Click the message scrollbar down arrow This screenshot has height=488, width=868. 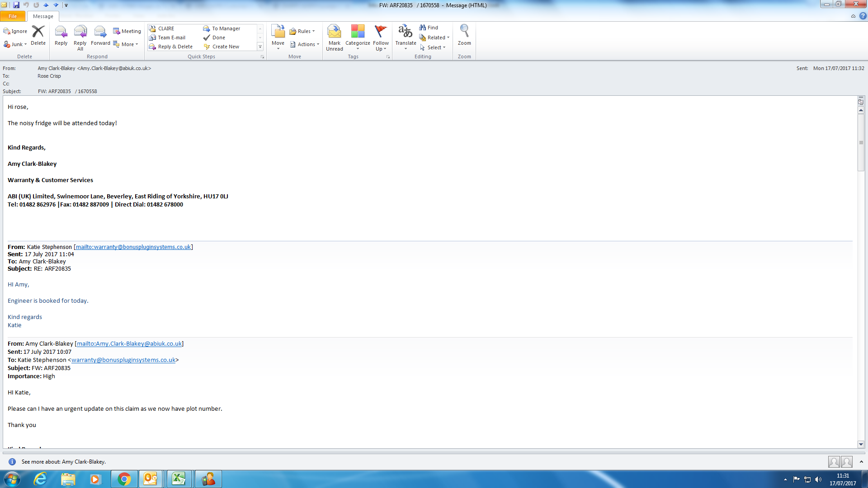click(861, 444)
